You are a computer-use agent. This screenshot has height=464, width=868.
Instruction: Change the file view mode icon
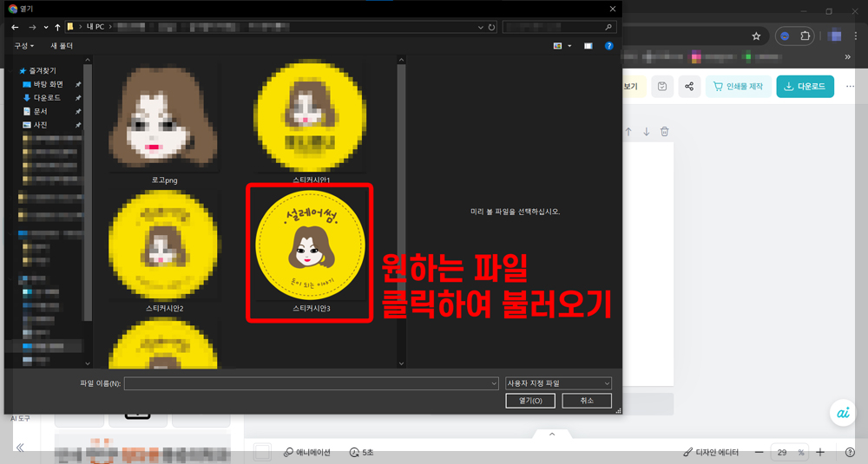557,46
